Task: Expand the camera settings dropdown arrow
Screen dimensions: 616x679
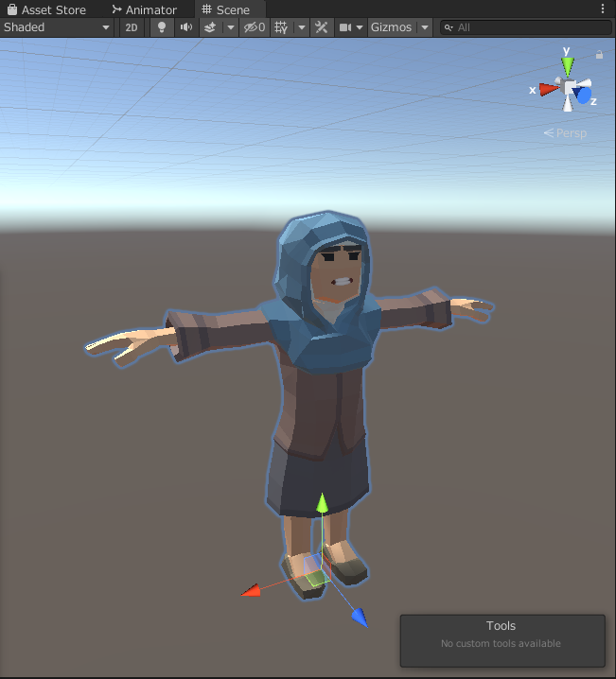Action: point(360,27)
